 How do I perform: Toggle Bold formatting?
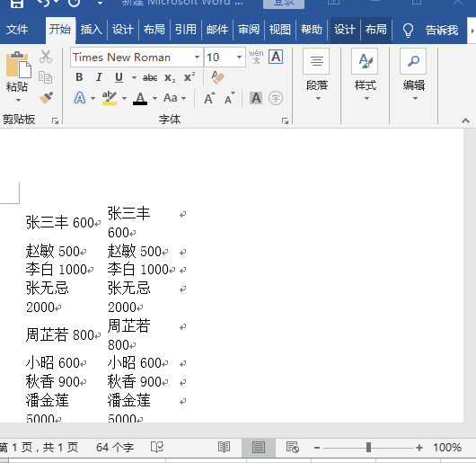(x=79, y=77)
